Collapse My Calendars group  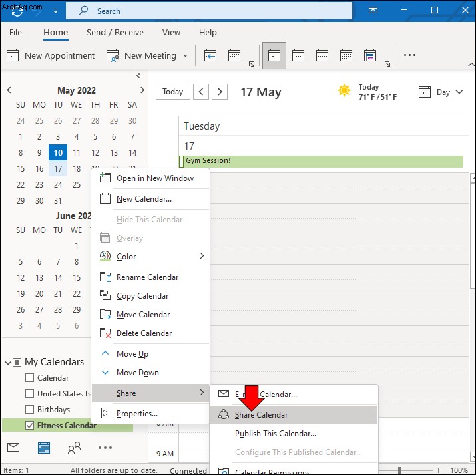[8, 362]
